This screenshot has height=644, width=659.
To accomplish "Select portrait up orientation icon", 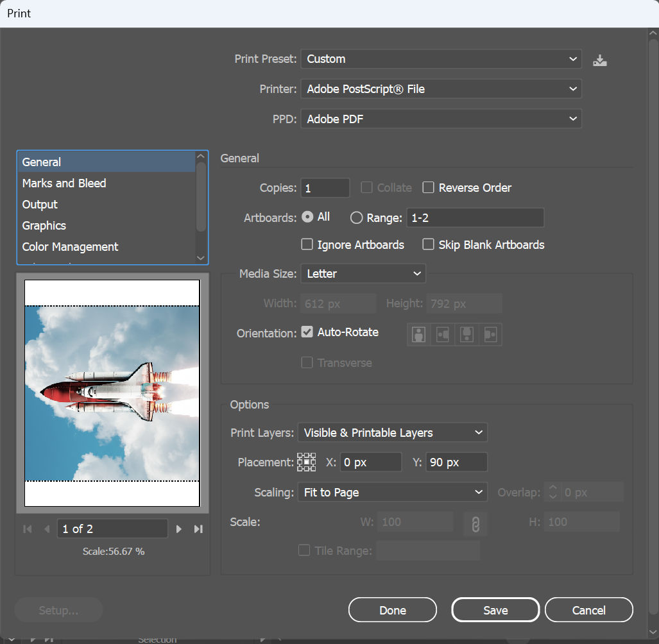I will click(418, 334).
